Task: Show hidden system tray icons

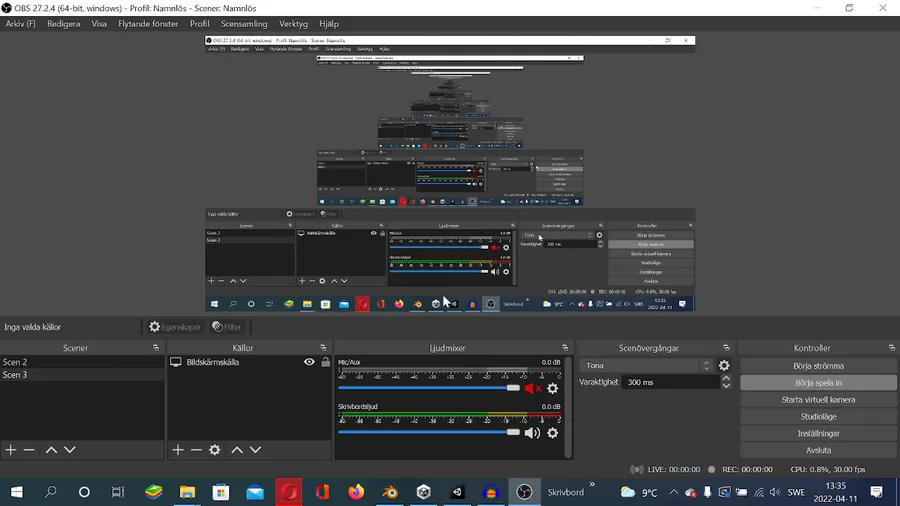Action: pos(673,492)
